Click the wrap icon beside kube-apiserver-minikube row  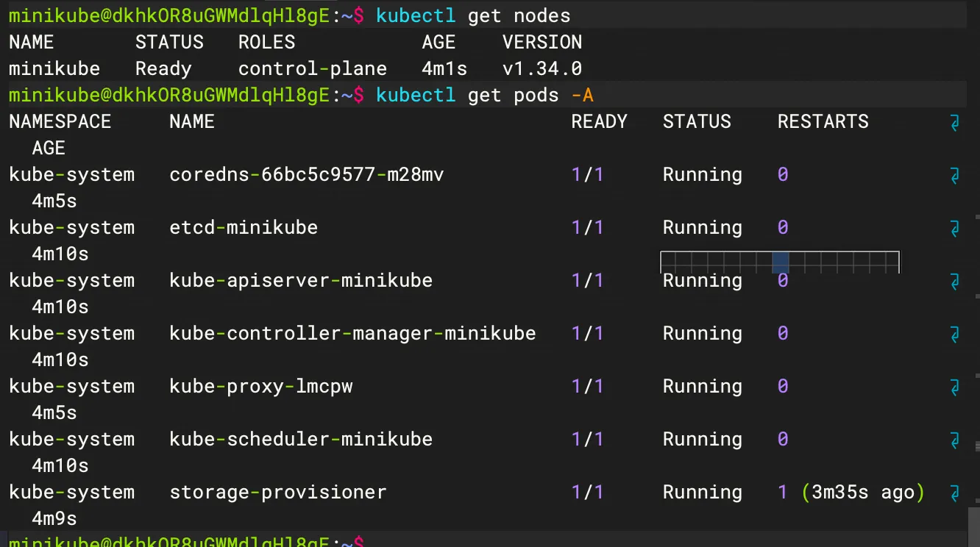(x=955, y=282)
